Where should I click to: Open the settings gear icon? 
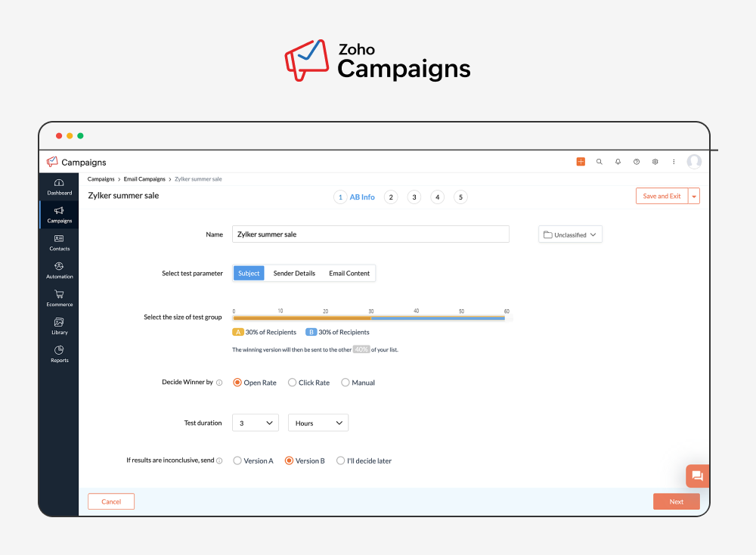(655, 162)
